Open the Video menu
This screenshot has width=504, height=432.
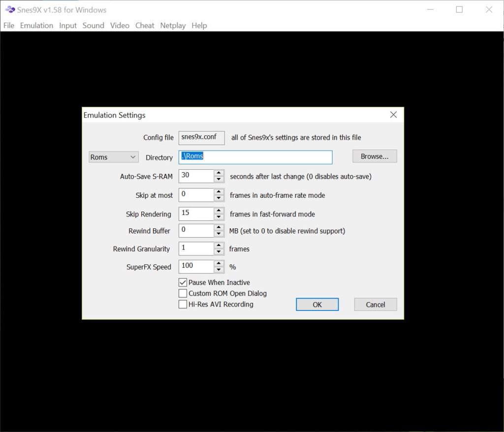(120, 26)
